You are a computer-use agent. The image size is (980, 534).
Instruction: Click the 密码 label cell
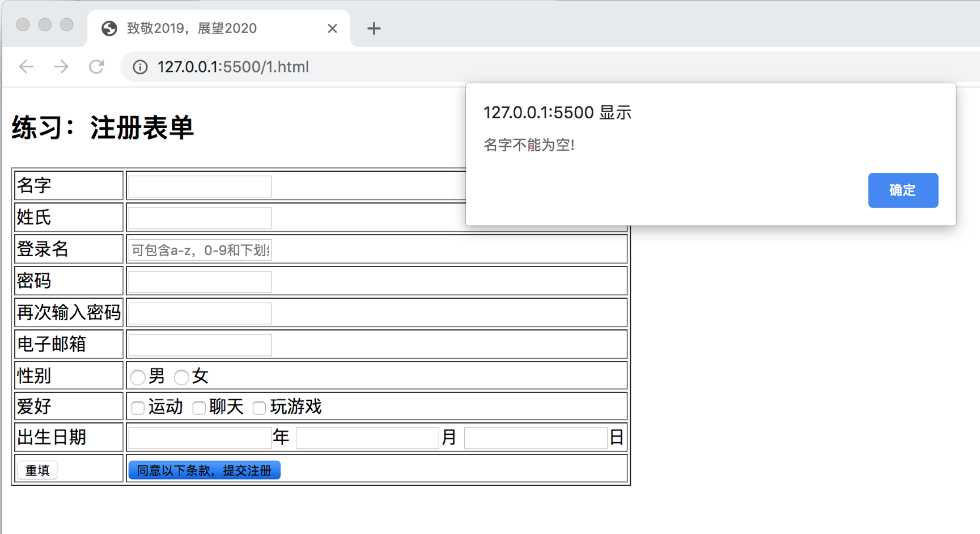tap(69, 281)
